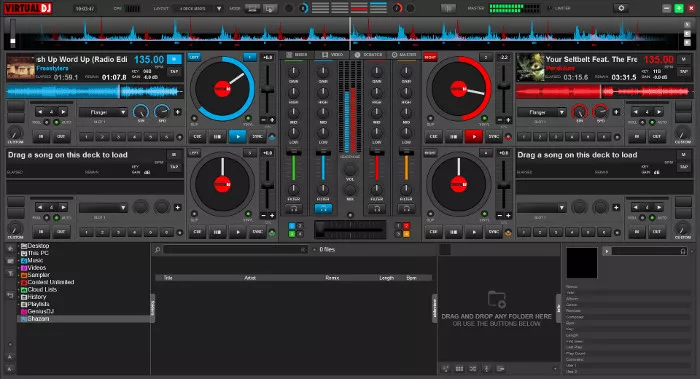Click the headphone cue button on blue mixer channel
700x379 pixels.
[323, 208]
